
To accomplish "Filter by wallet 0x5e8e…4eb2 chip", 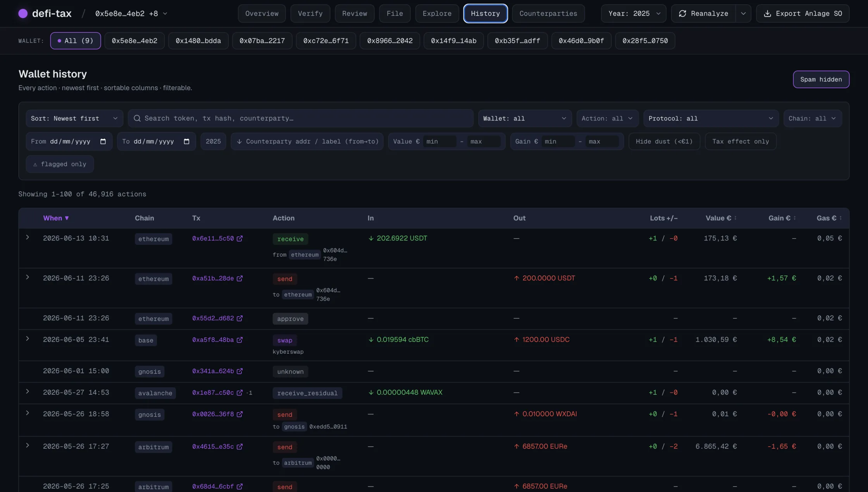I will pyautogui.click(x=134, y=41).
